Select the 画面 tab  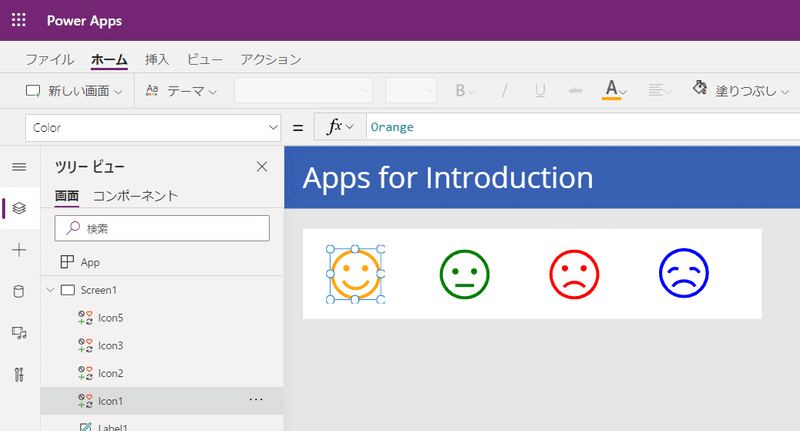pos(67,196)
